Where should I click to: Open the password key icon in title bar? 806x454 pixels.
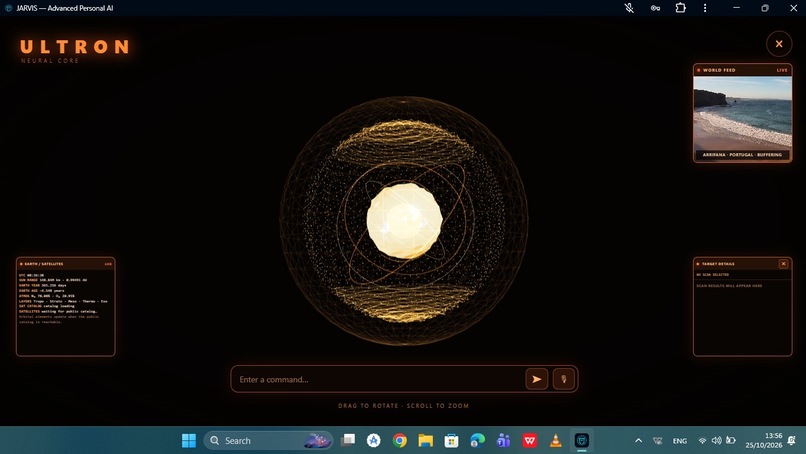pyautogui.click(x=655, y=8)
